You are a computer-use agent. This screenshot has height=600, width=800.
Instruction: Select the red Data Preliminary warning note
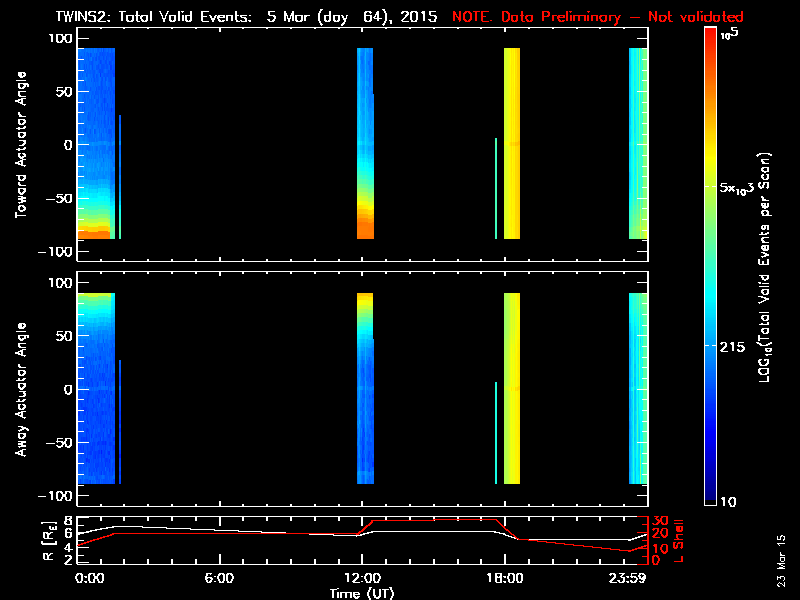[597, 17]
